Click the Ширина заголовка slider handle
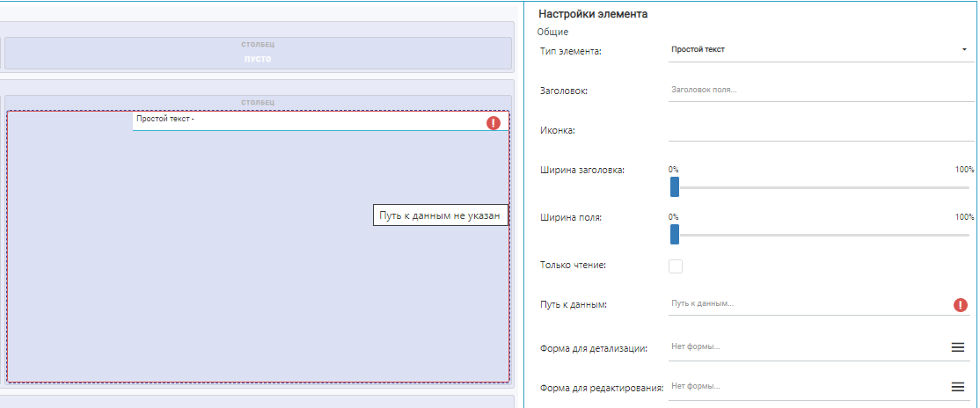Viewport: 980px width, 408px height. (x=675, y=186)
